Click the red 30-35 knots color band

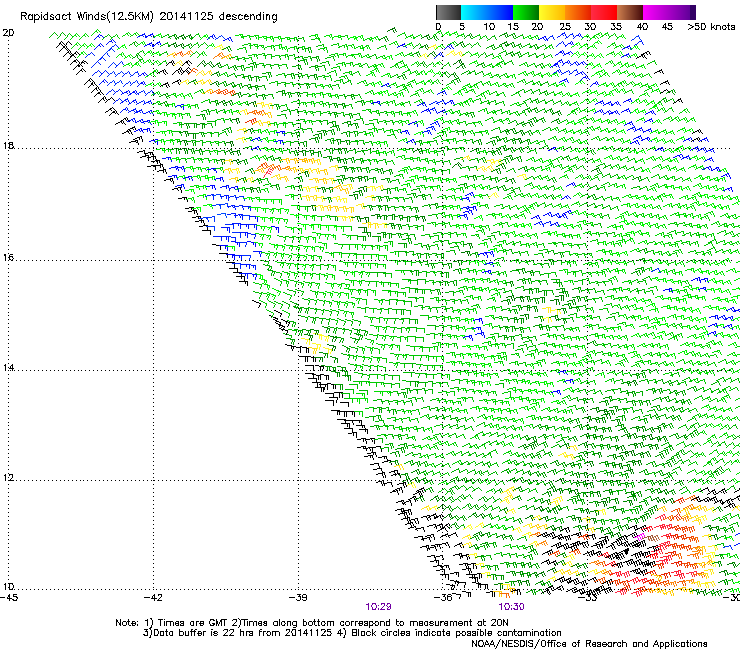[x=604, y=12]
